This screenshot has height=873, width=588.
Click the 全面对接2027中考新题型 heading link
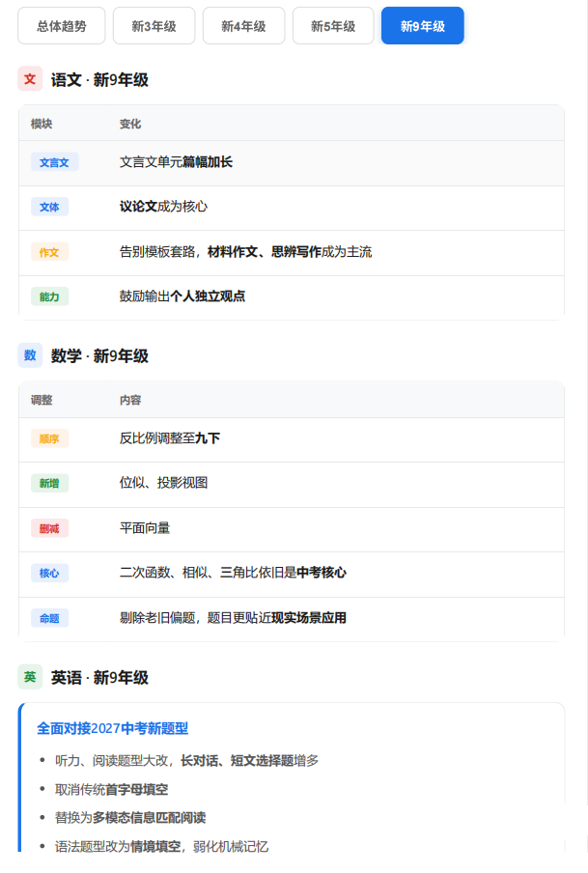tap(112, 728)
